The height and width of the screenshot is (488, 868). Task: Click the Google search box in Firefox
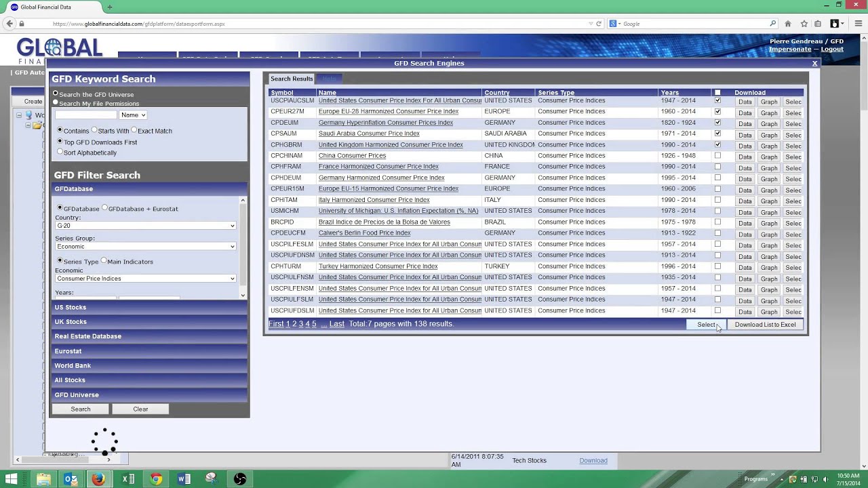point(692,24)
